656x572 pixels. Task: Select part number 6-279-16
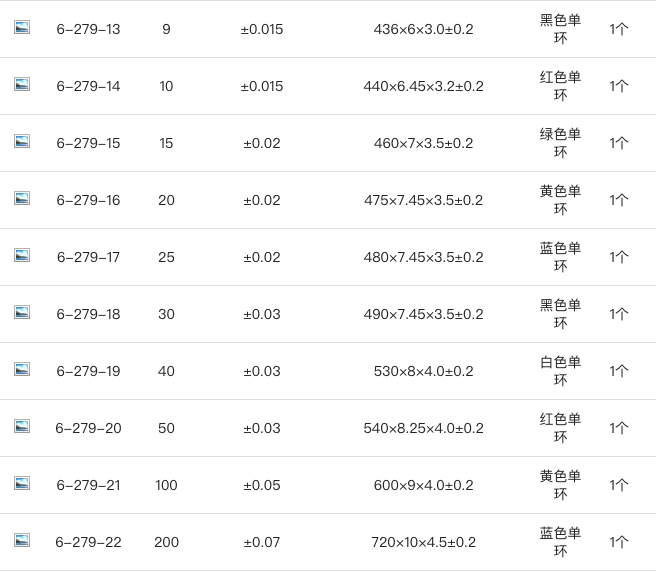(x=88, y=200)
